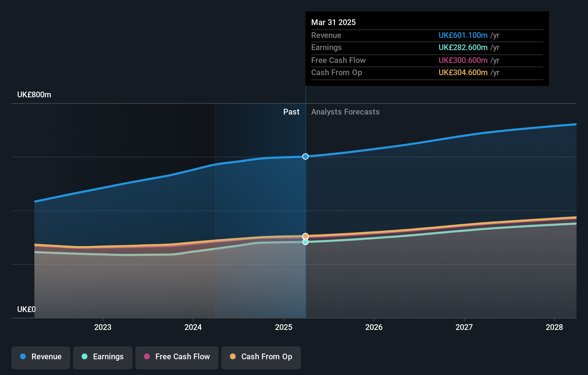The width and height of the screenshot is (588, 375).
Task: Click the 2024 x-axis label
Action: [x=193, y=327]
